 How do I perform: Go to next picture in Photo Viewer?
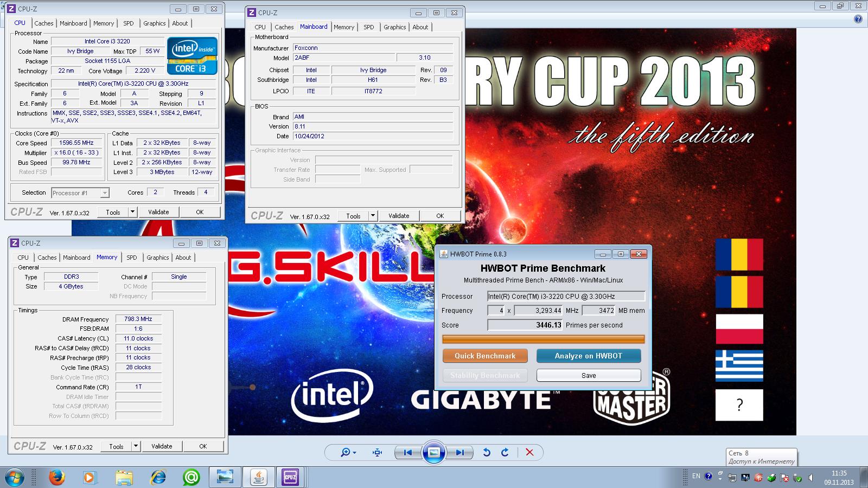(x=460, y=452)
